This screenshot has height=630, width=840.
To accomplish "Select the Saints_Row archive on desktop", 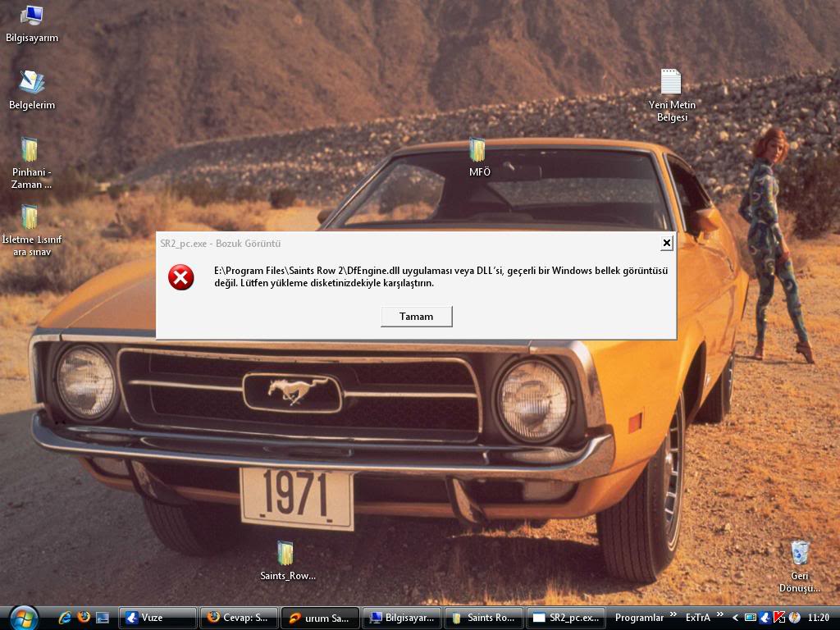I will tap(285, 554).
